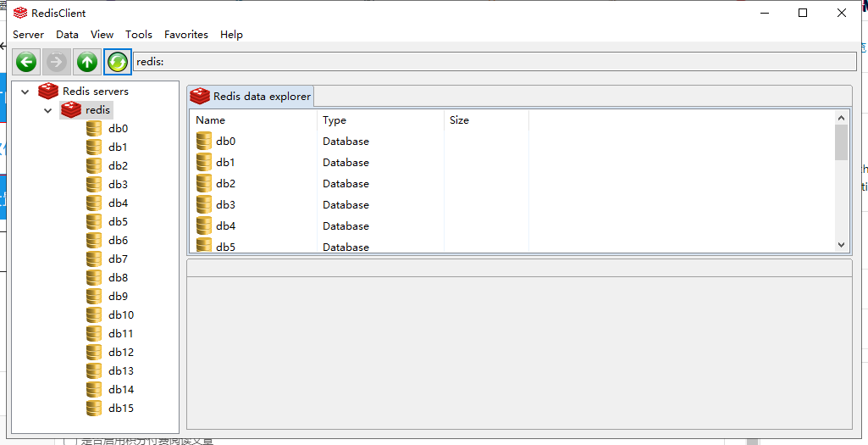Select the db0 database icon in tree

point(94,129)
